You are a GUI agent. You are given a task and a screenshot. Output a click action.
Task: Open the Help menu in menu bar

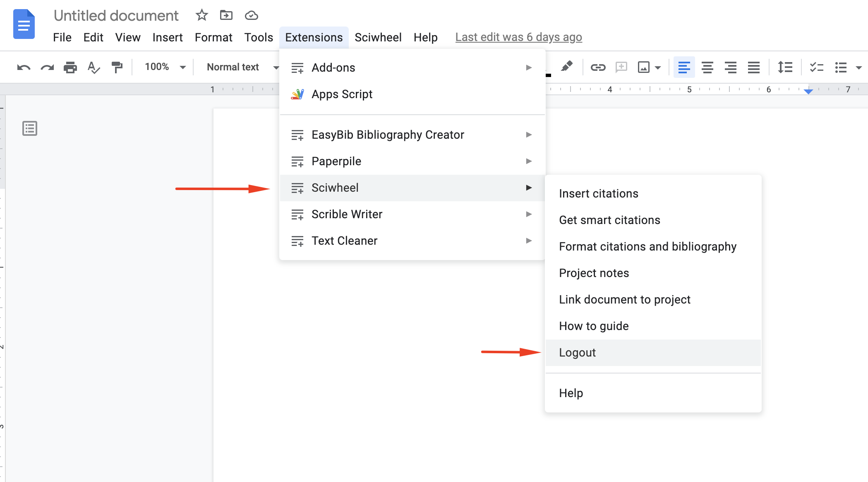[425, 37]
